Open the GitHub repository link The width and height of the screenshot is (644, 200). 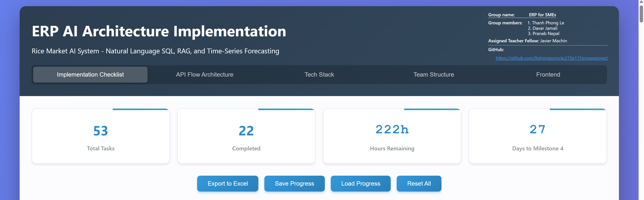point(551,58)
